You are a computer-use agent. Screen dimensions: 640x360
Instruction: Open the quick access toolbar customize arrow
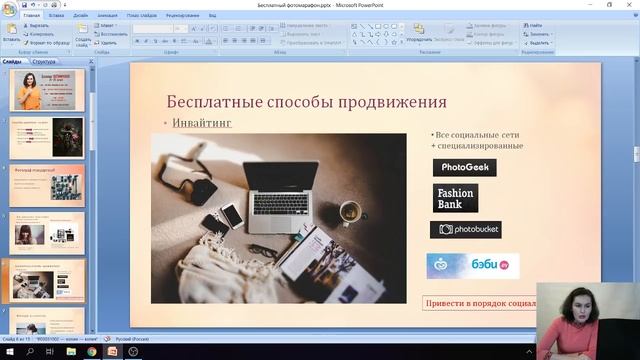(65, 5)
